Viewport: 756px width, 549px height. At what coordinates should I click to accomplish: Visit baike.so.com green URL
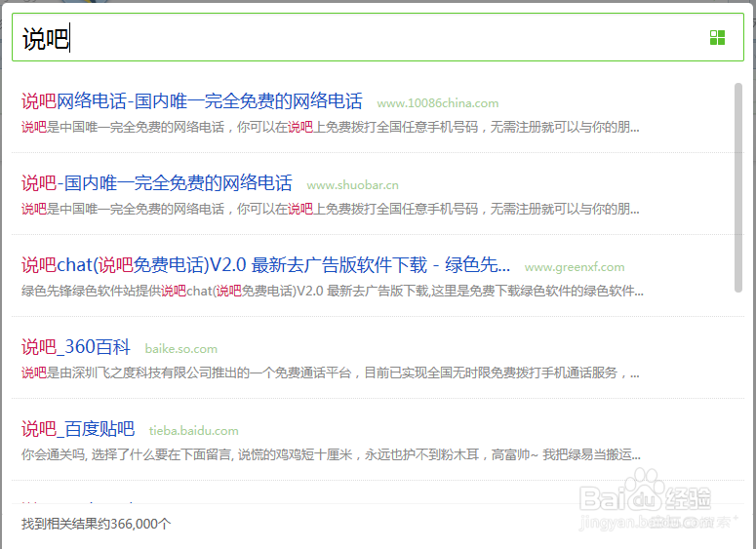180,349
